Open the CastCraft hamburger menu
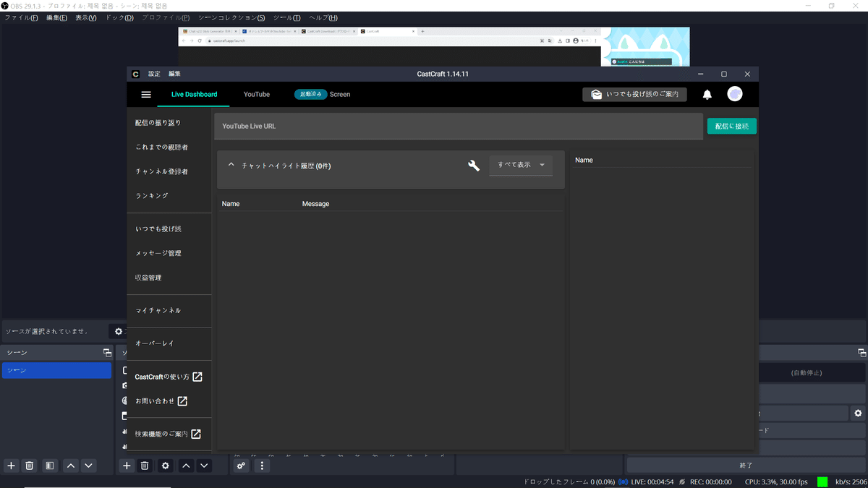The height and width of the screenshot is (488, 868). coord(146,95)
